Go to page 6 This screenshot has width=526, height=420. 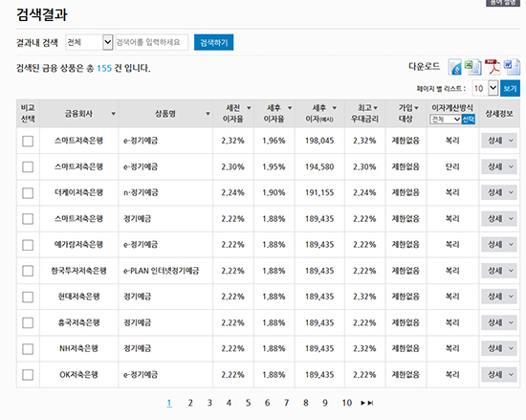pyautogui.click(x=267, y=403)
